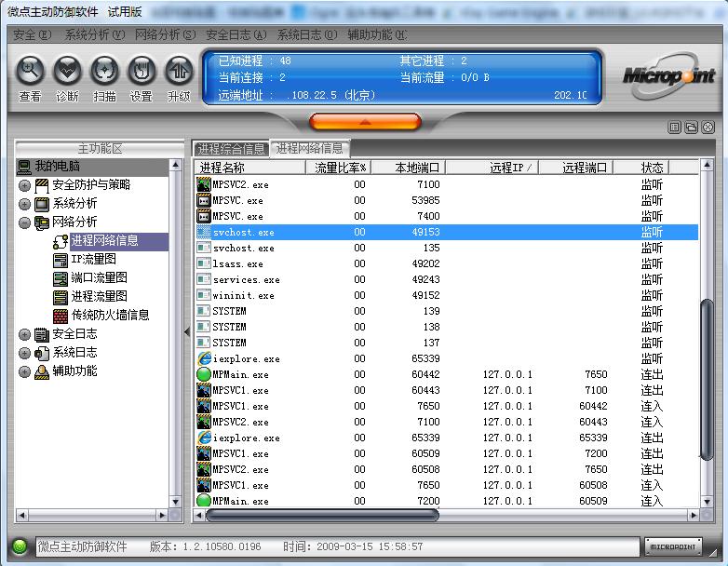Open the 安全日志(A) menu
This screenshot has width=728, height=566.
(x=236, y=34)
